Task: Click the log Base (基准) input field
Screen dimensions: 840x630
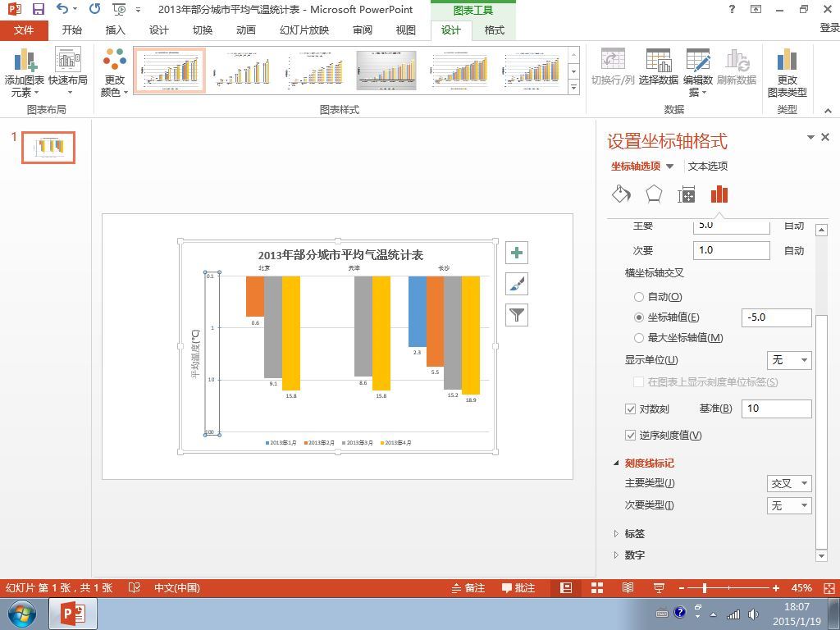Action: click(776, 409)
